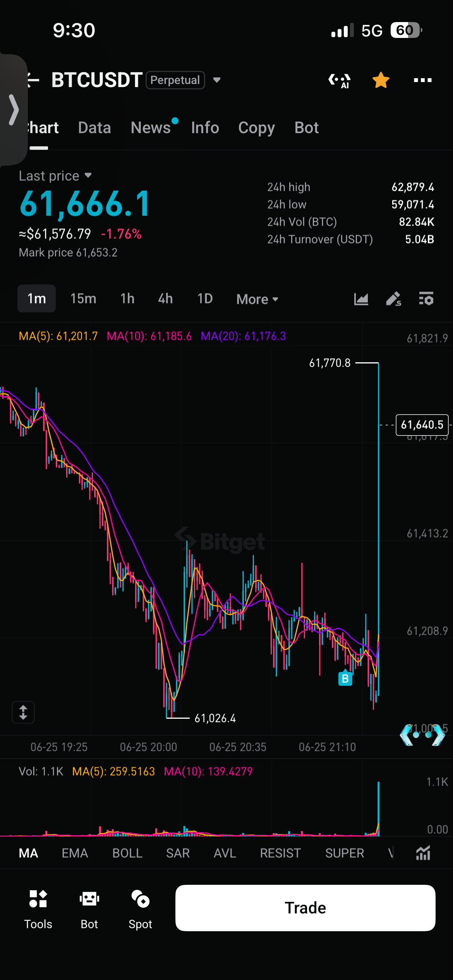The width and height of the screenshot is (453, 980).
Task: Select the BOLL indicator
Action: coord(127,853)
